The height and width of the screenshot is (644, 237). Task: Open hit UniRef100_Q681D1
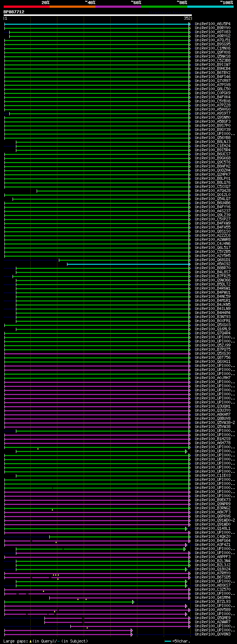coord(213,260)
